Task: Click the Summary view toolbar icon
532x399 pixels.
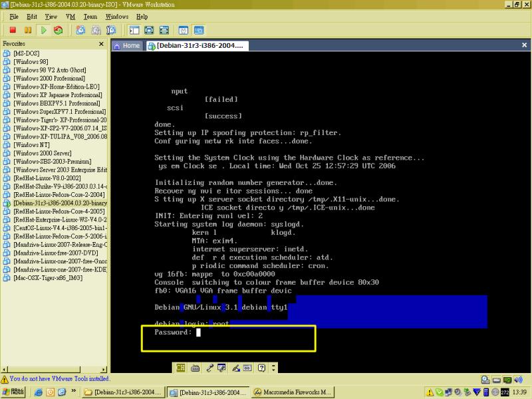Action: tap(184, 30)
